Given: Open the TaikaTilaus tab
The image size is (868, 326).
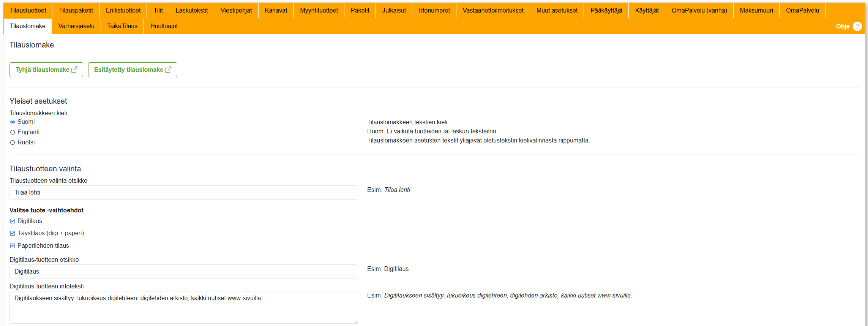Looking at the screenshot, I should (122, 26).
